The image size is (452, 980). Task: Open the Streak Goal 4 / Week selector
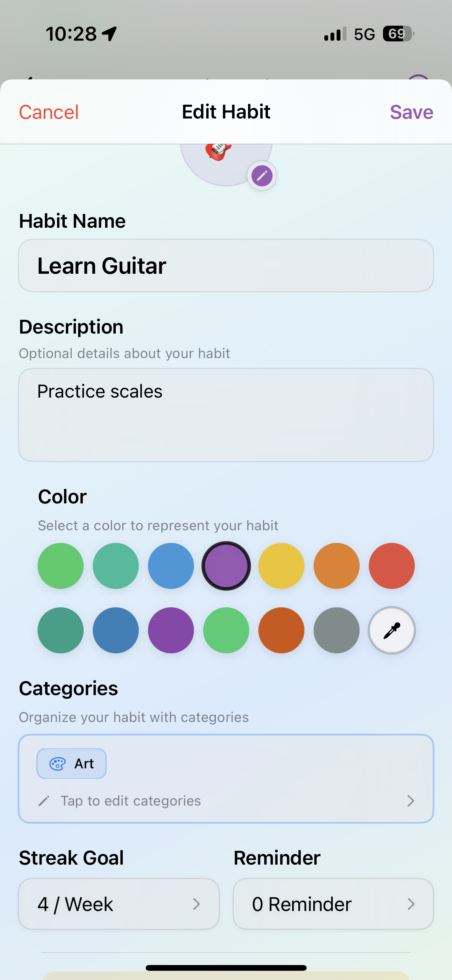click(119, 904)
